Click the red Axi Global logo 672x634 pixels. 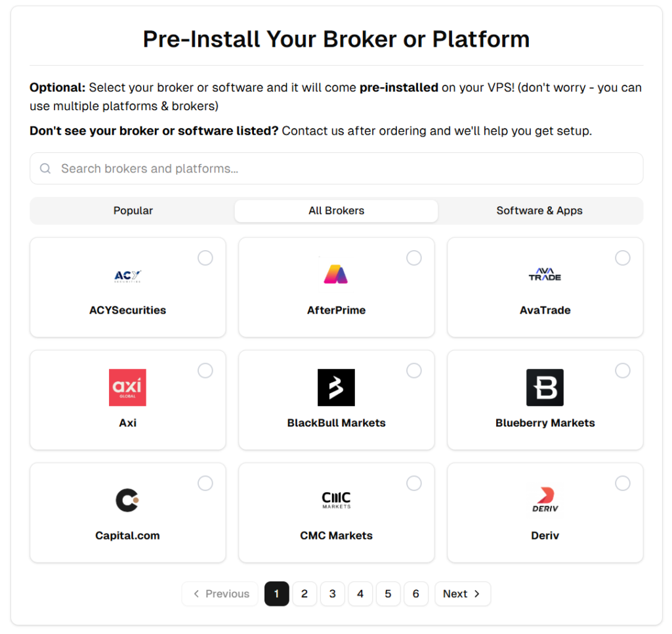pyautogui.click(x=127, y=387)
